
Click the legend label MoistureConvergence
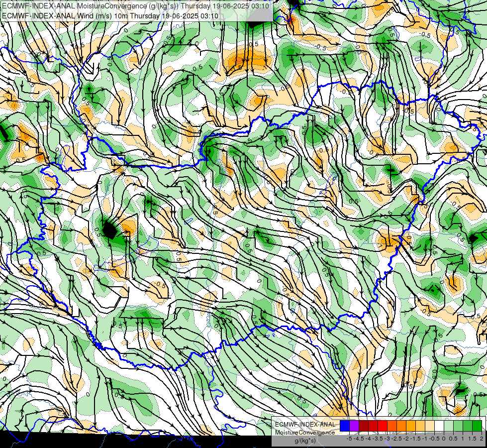coord(305,433)
